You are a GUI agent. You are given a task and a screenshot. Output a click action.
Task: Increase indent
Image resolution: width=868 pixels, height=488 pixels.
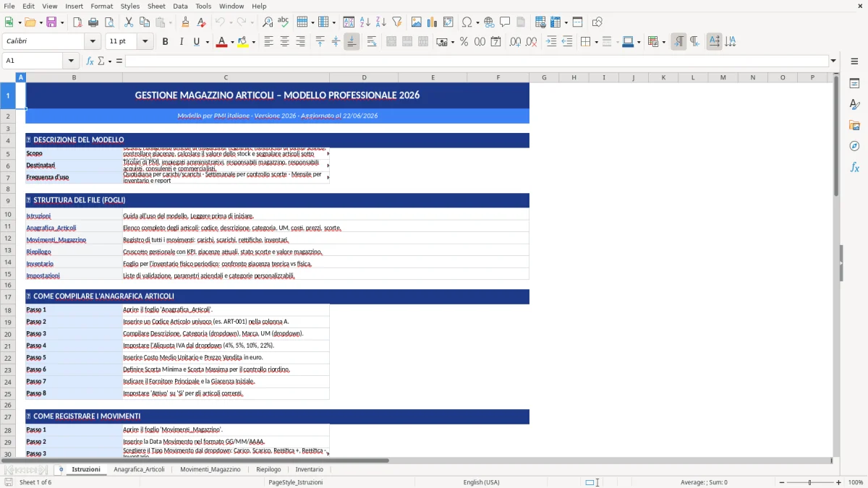[551, 42]
